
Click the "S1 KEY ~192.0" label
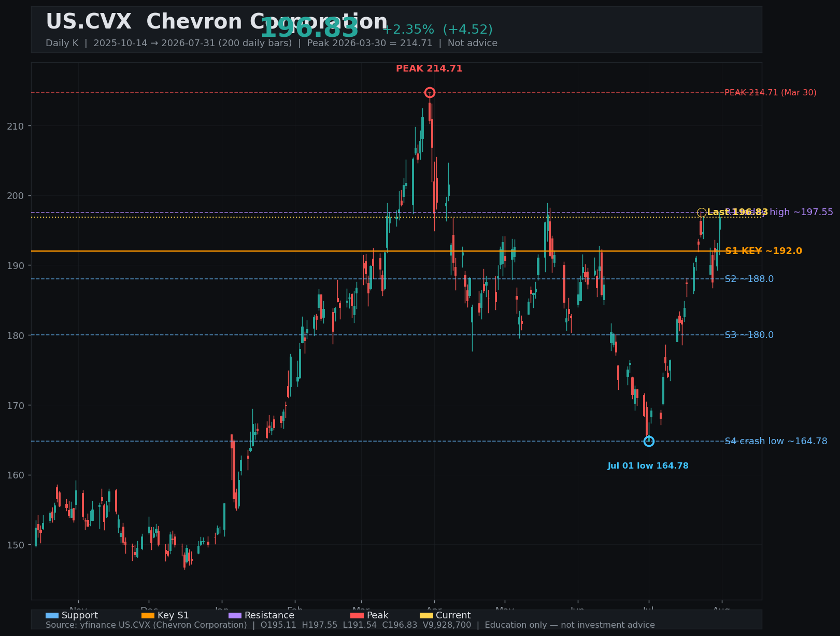point(763,251)
